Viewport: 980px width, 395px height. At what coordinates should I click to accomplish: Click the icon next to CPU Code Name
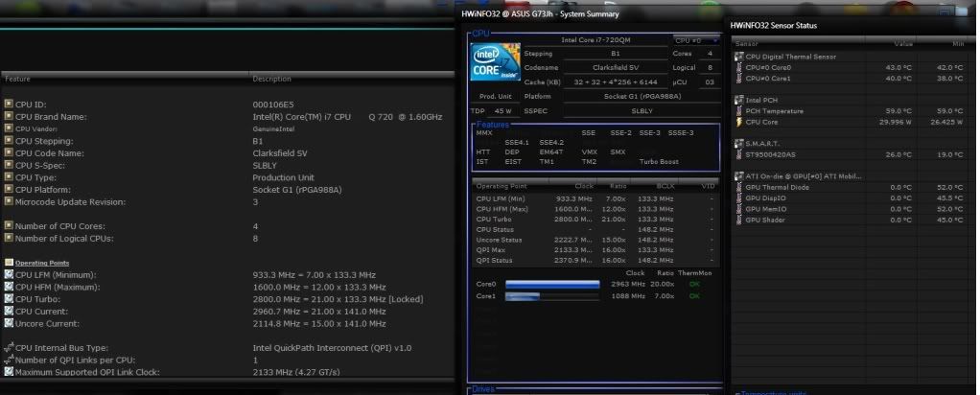9,152
